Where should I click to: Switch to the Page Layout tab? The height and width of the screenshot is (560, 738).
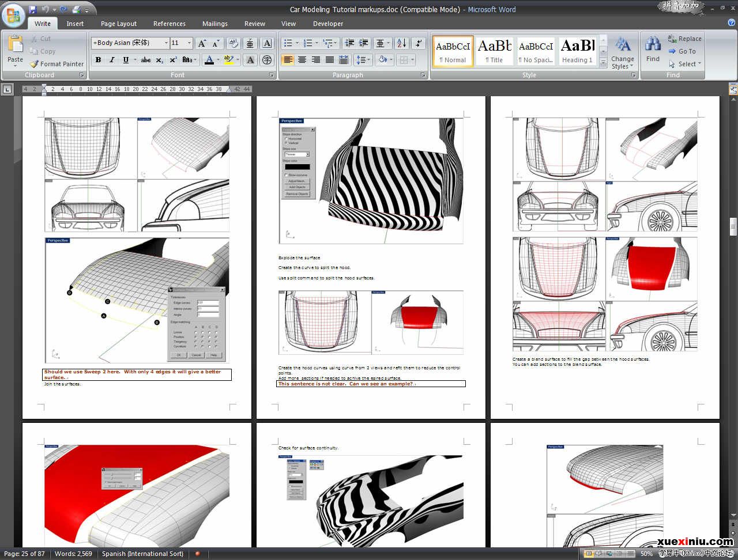pos(119,24)
